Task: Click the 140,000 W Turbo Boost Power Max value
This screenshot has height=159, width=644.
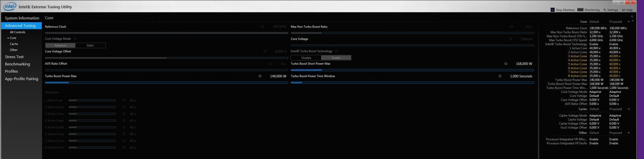Action: point(278,76)
